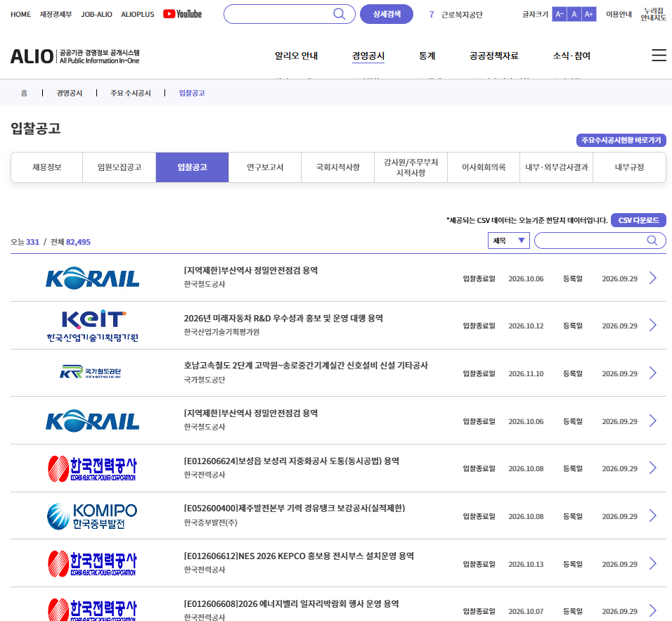Open 2026년 미래자동차 R&D 우수성과 홍보 notice
672x621 pixels.
(x=283, y=318)
